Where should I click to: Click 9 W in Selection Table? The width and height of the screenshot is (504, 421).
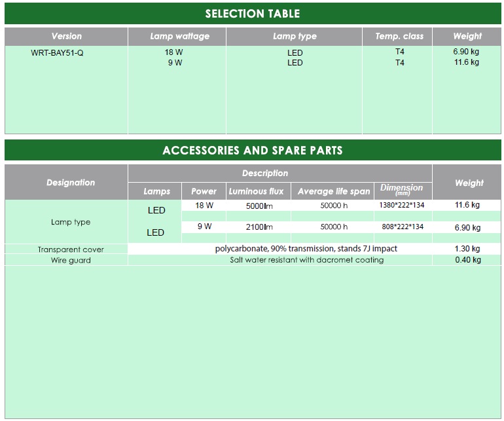pyautogui.click(x=175, y=62)
